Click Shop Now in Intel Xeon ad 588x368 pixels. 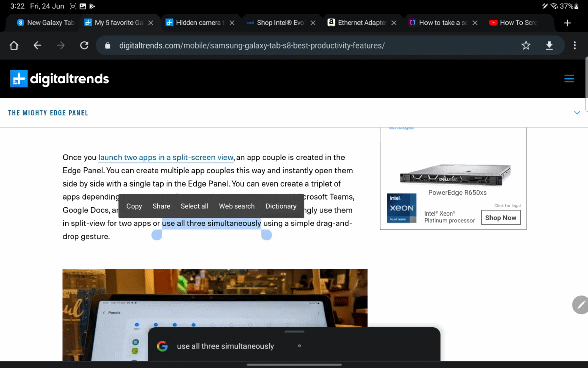(501, 218)
